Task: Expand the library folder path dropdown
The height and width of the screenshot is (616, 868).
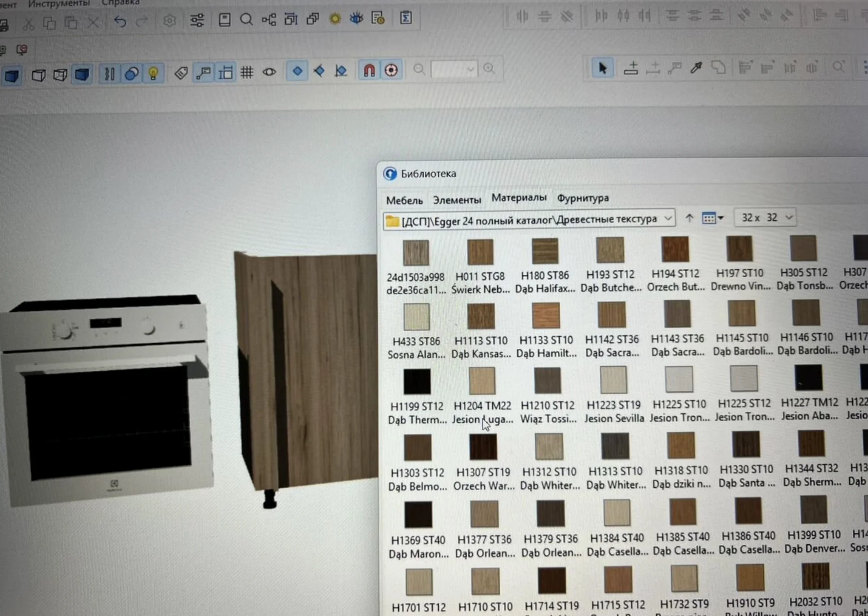Action: coord(668,219)
